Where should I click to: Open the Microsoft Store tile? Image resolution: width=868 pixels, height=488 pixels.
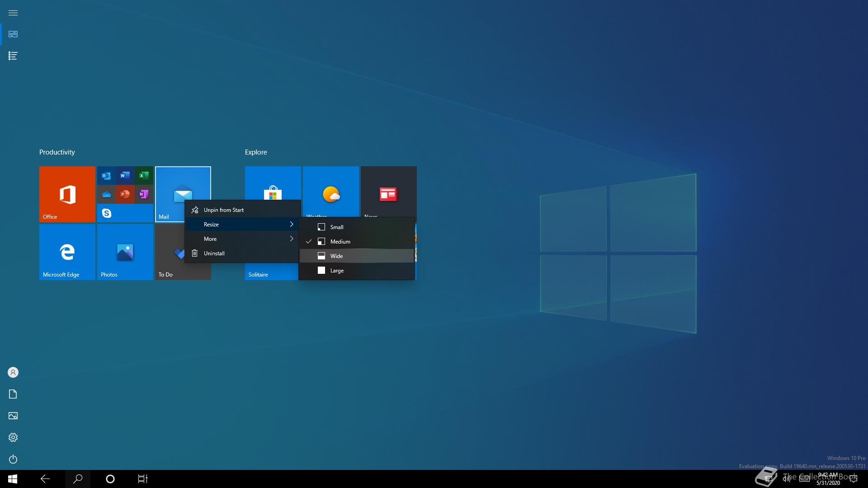(273, 183)
